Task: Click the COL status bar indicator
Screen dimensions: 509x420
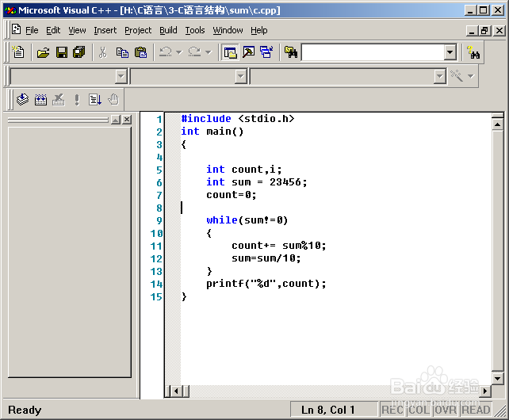Action: pos(419,410)
